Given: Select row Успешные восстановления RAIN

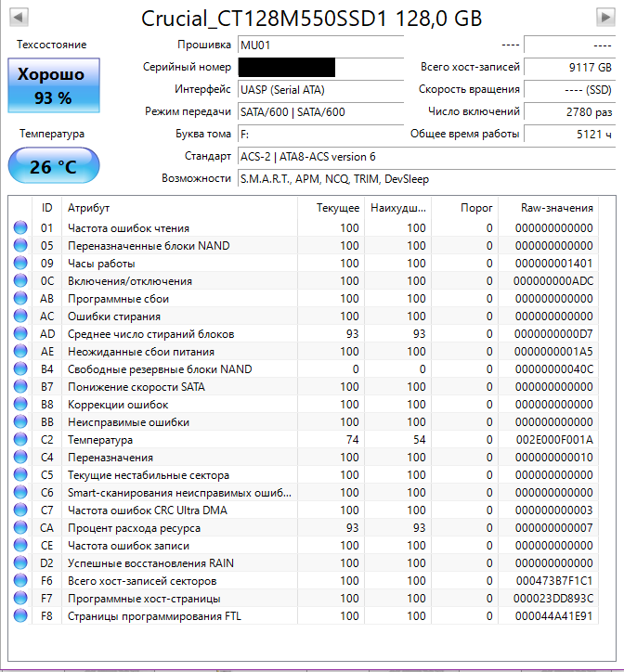Looking at the screenshot, I should tap(304, 563).
